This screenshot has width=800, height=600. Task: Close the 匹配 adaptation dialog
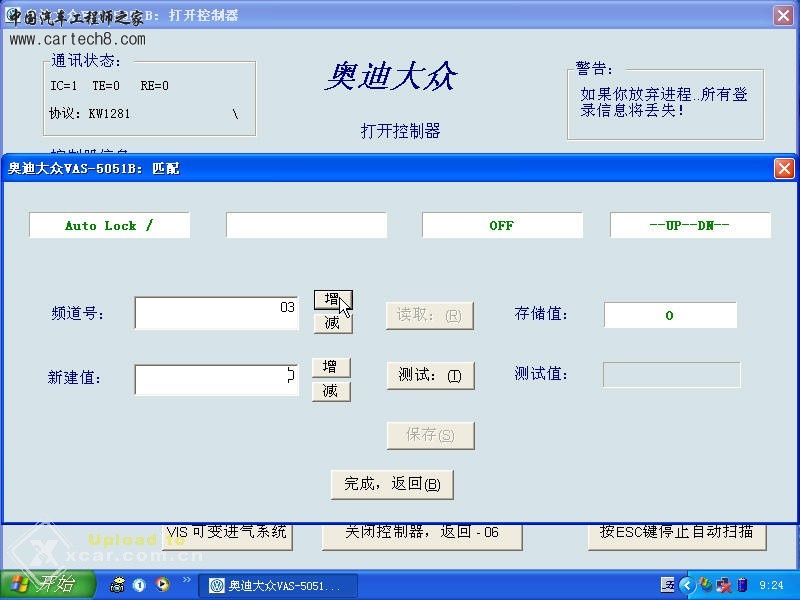tap(784, 168)
